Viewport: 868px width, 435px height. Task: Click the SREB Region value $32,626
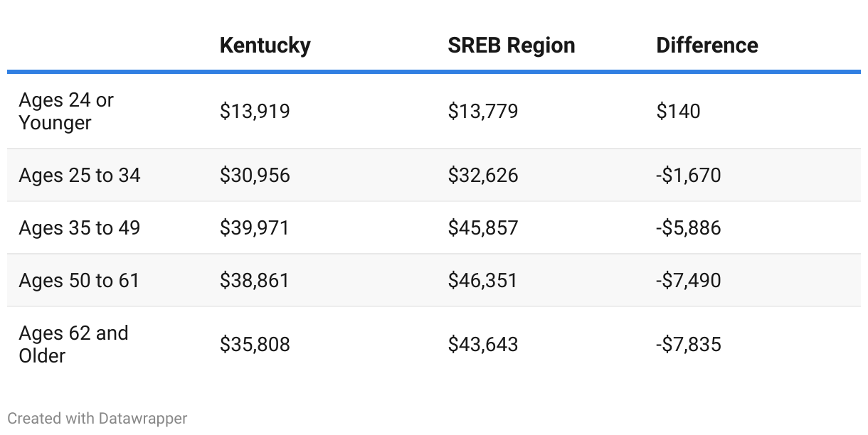[x=482, y=175]
